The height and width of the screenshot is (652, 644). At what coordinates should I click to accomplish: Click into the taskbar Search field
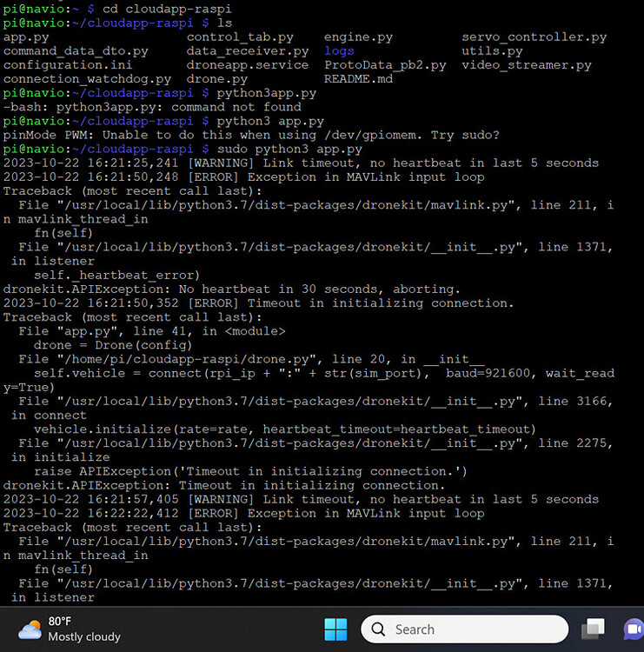pyautogui.click(x=469, y=629)
